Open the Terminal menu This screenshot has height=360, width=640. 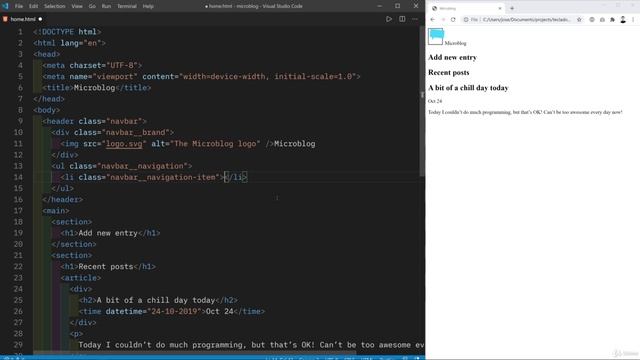(x=127, y=6)
